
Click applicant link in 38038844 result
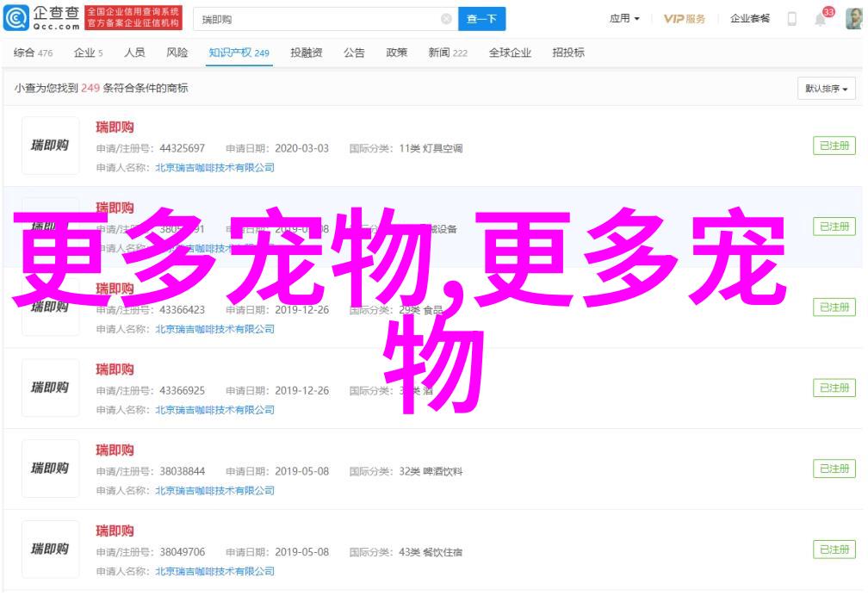214,491
